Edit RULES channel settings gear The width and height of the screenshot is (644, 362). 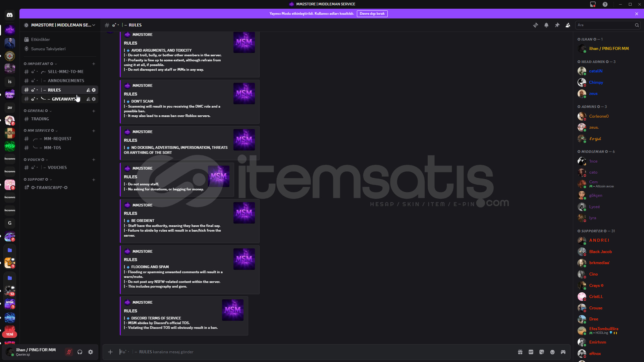coord(94,90)
